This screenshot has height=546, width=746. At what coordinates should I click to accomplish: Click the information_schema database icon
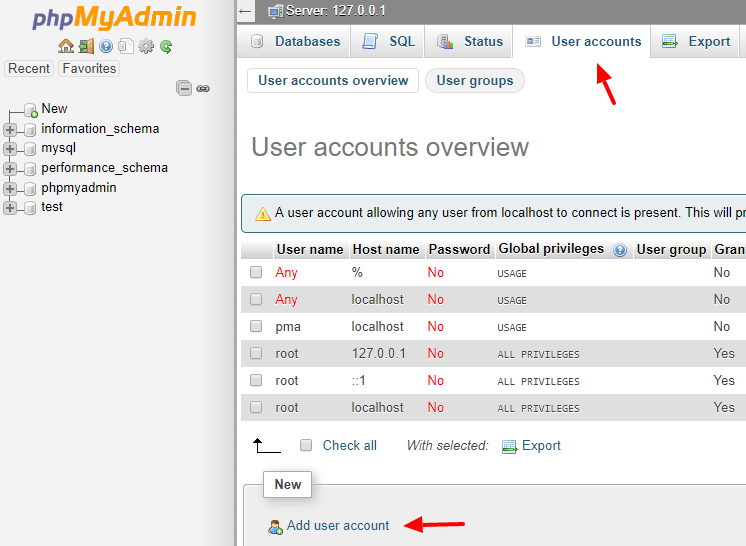(x=30, y=129)
